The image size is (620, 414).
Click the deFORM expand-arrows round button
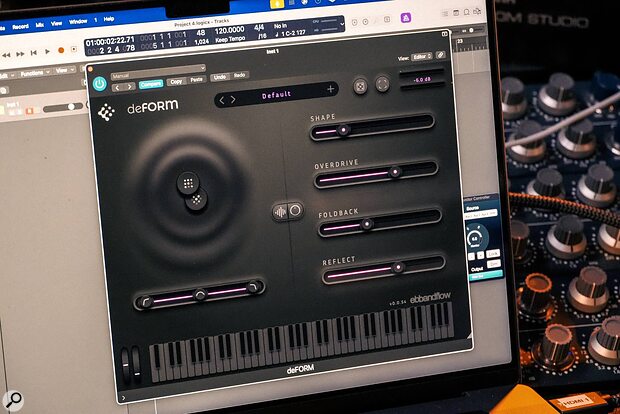(382, 84)
